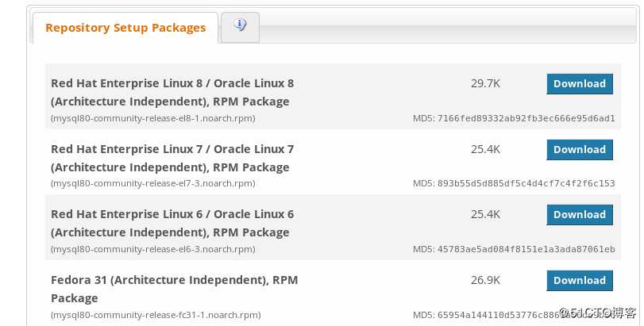
Task: Select the 25.4K size of the Linux 7 package
Action: tap(485, 149)
